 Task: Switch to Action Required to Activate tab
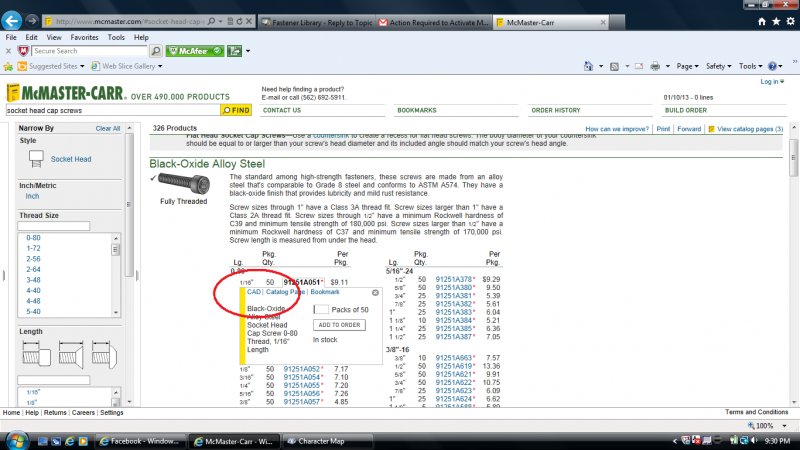[434, 22]
